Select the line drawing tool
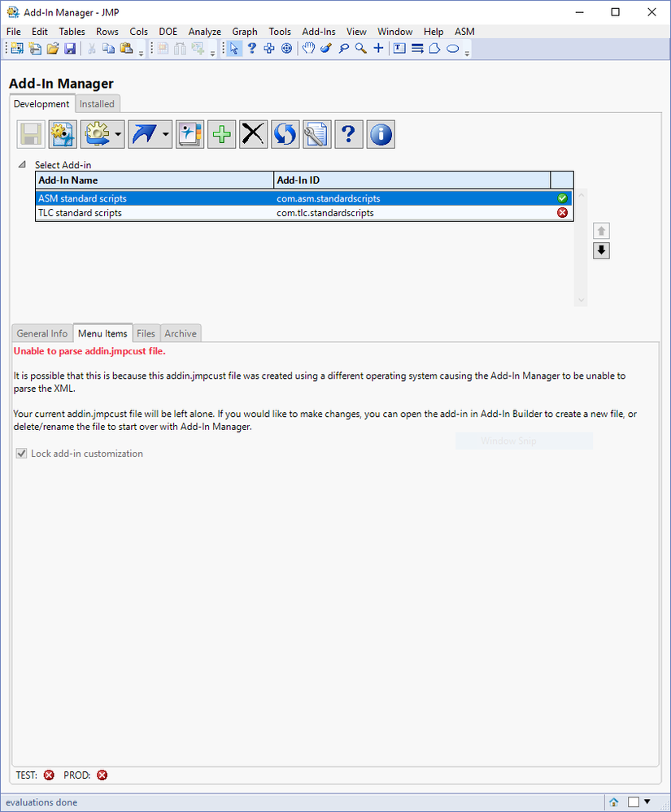The image size is (671, 812). tap(417, 49)
